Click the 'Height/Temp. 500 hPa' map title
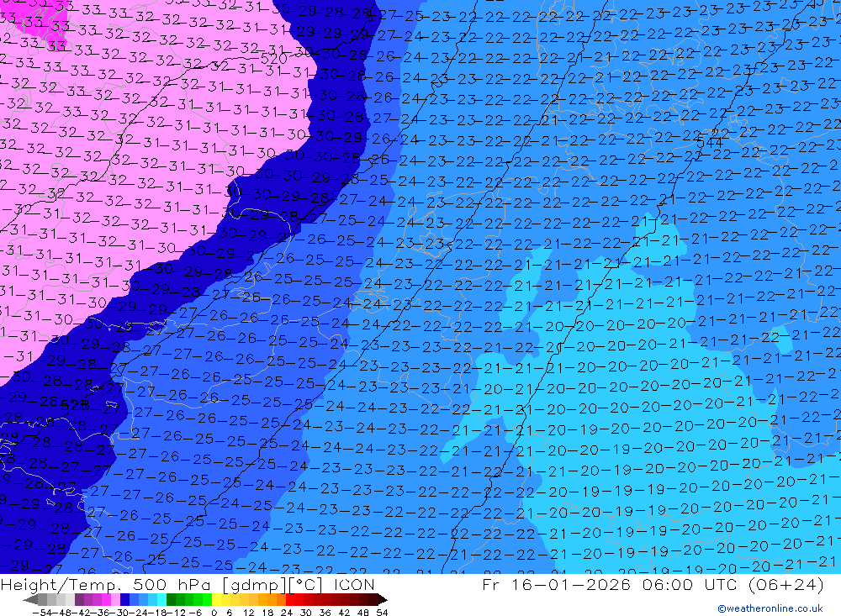Viewport: 841px width, 616px height. (x=108, y=585)
